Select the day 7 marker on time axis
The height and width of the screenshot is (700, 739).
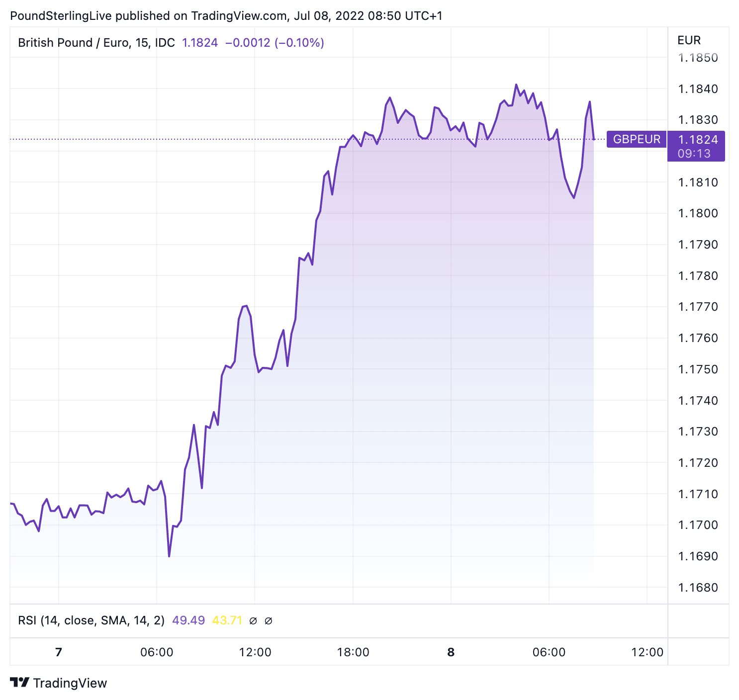click(59, 652)
